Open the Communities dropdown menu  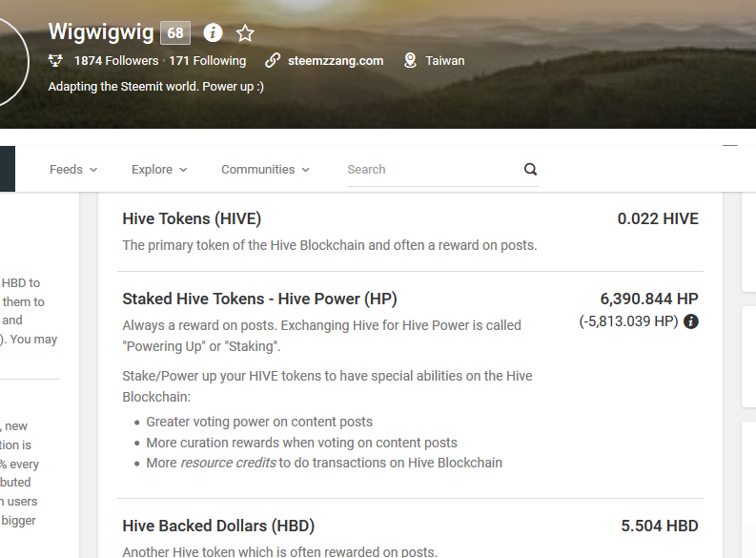pos(265,169)
